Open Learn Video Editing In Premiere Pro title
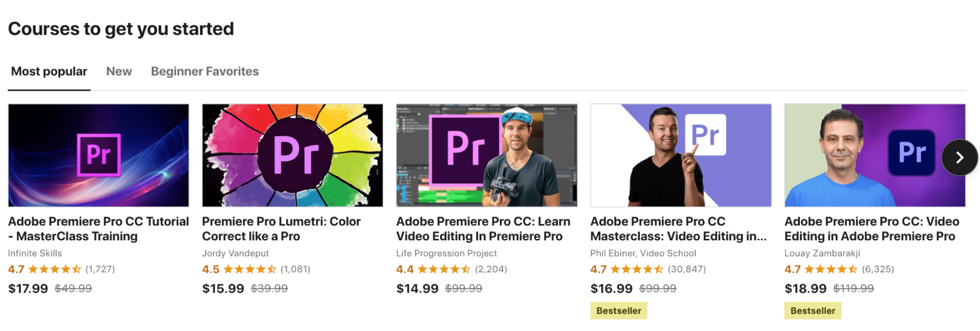Image resolution: width=980 pixels, height=331 pixels. (x=483, y=229)
